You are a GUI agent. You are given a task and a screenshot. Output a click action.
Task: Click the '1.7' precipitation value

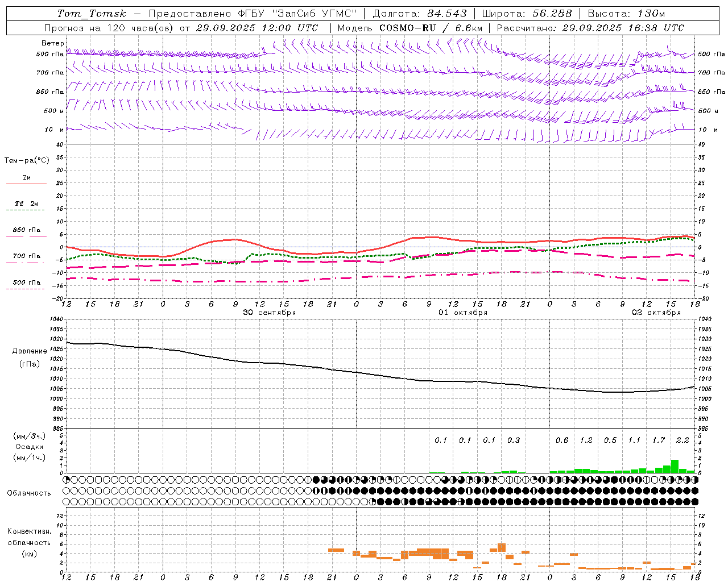coord(659,440)
